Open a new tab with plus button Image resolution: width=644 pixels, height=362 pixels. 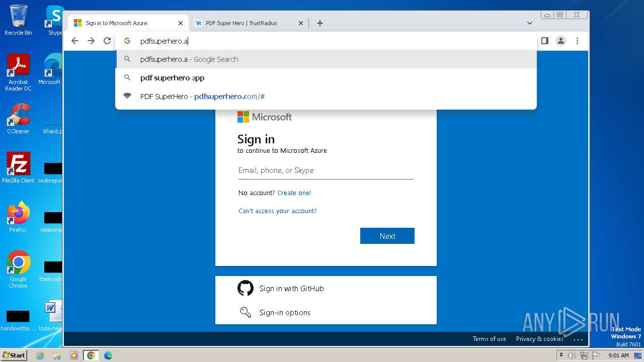pyautogui.click(x=319, y=23)
